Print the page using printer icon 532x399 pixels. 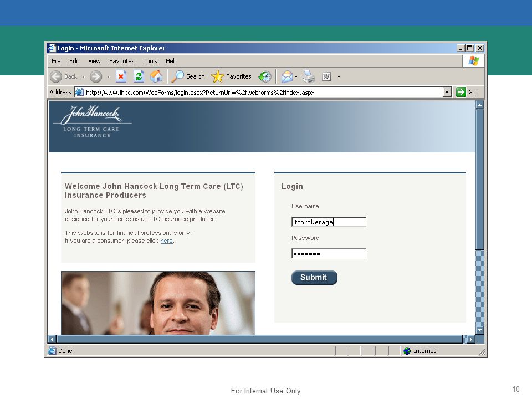309,76
